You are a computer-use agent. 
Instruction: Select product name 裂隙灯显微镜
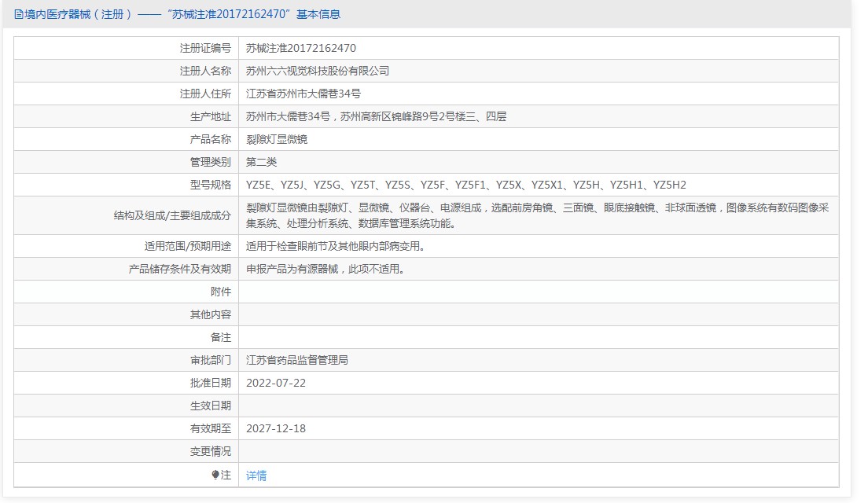pyautogui.click(x=277, y=139)
